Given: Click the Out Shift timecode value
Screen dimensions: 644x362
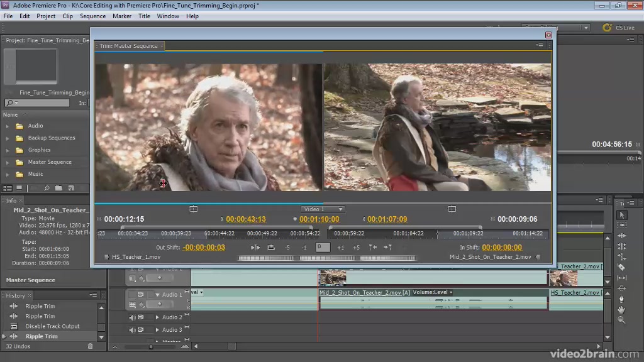Looking at the screenshot, I should tap(204, 248).
